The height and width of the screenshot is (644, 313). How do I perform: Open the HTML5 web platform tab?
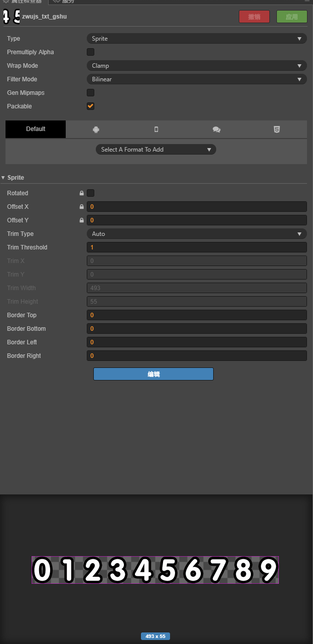click(x=276, y=130)
